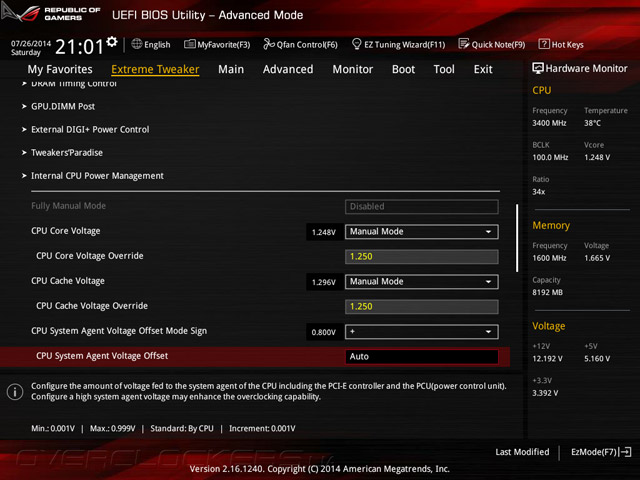Click memory capacity 8192 MB value
The image size is (640, 480).
[547, 292]
